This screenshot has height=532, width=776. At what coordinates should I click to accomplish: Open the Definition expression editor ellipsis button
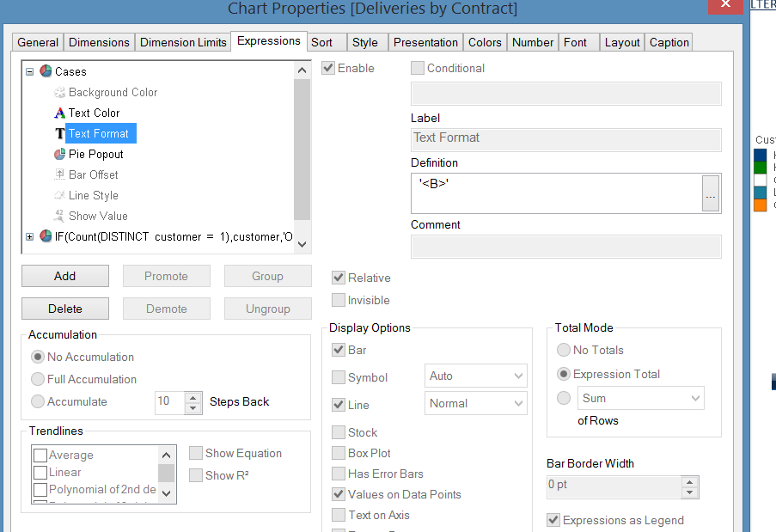[711, 193]
